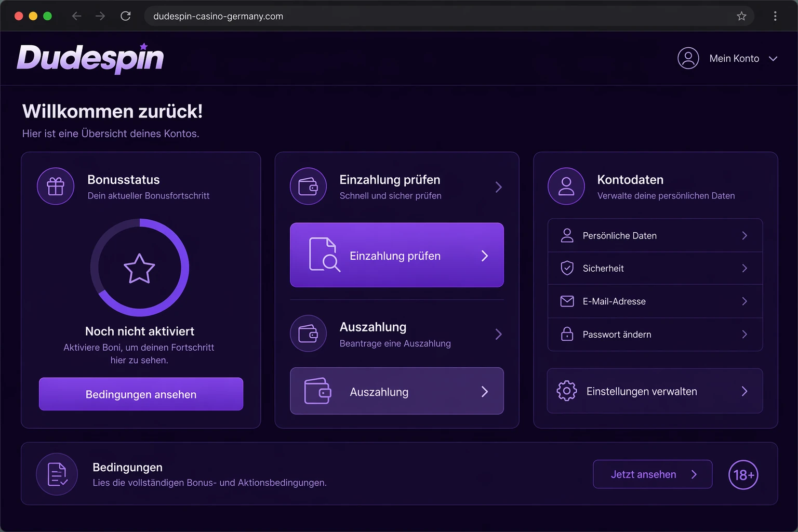The height and width of the screenshot is (532, 798).
Task: Click 'Beantrage eine Auszahlung' subtitle
Action: (395, 343)
